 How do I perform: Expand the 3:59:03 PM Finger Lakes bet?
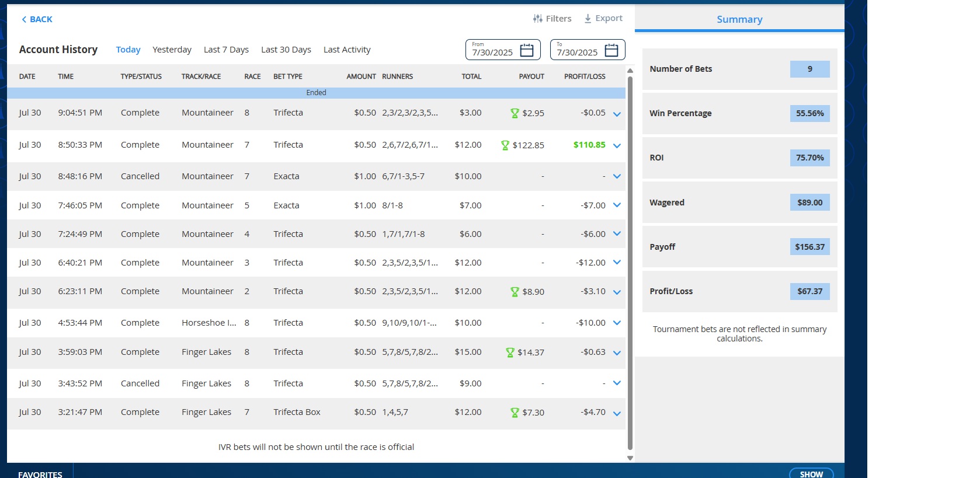617,353
